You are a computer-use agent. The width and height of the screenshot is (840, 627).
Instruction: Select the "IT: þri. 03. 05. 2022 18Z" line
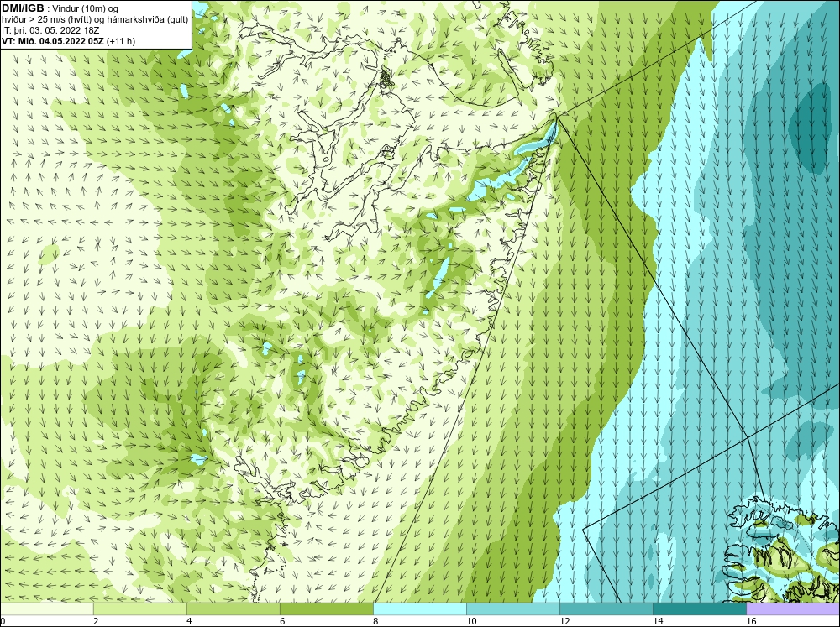pyautogui.click(x=51, y=30)
